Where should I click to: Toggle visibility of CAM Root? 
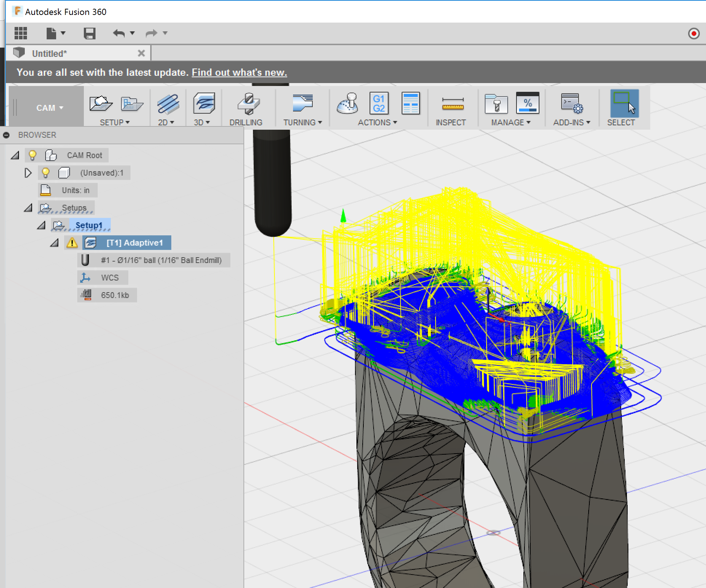coord(33,155)
